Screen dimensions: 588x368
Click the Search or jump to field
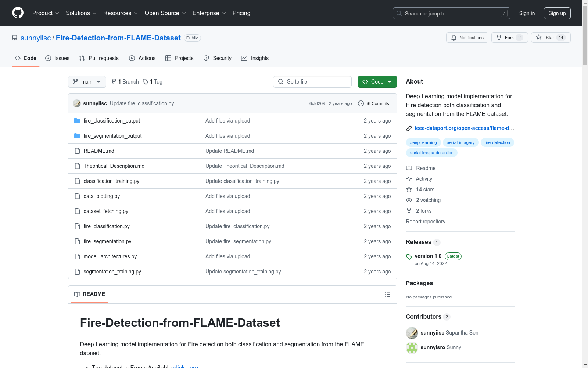tap(452, 13)
